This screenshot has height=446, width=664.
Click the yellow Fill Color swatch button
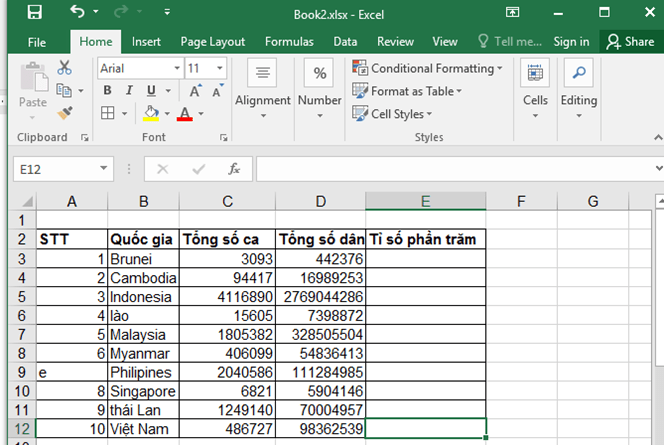(151, 113)
